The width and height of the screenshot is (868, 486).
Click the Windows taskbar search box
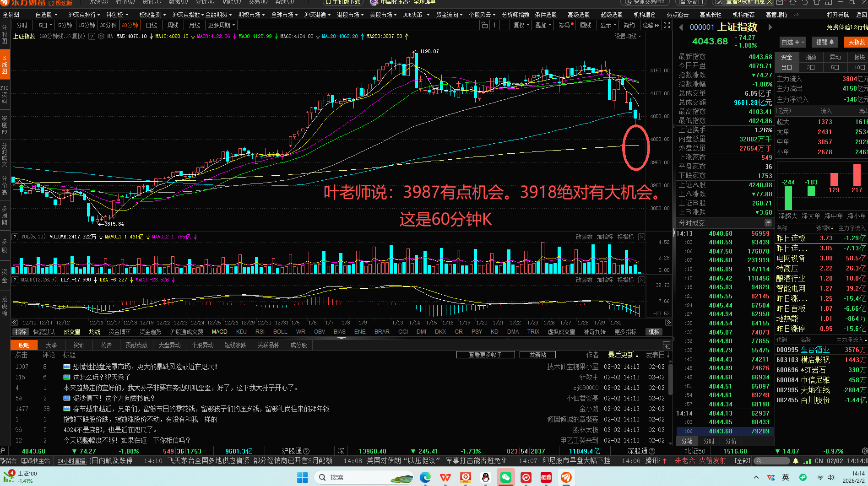pyautogui.click(x=364, y=477)
